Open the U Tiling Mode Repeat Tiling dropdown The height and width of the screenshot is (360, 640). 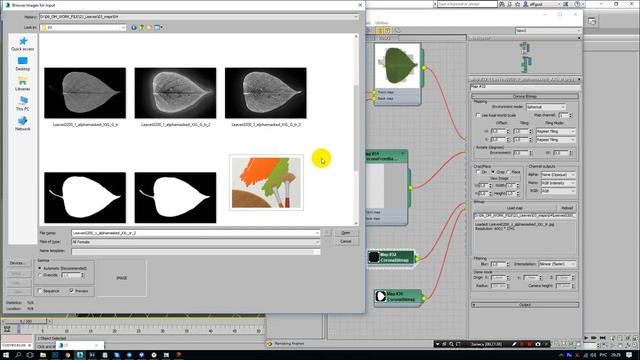click(x=556, y=131)
